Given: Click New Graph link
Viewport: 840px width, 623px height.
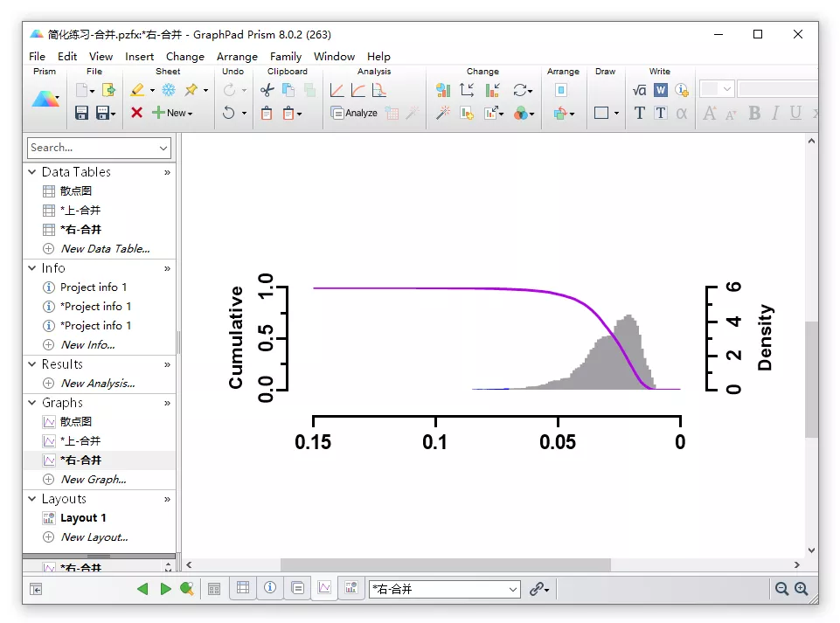Looking at the screenshot, I should click(94, 480).
